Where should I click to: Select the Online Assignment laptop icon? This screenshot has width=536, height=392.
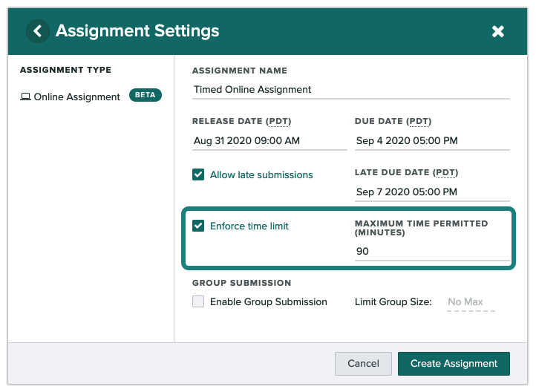point(25,97)
